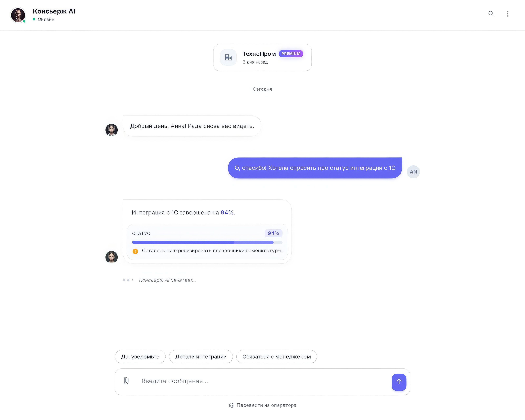The width and height of the screenshot is (525, 420).
Task: Click bot avatar beside integration status card
Action: (x=112, y=257)
